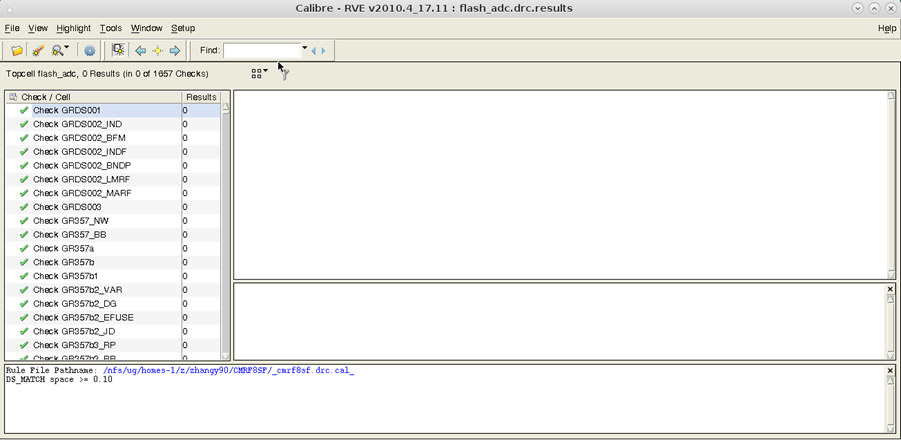Image resolution: width=901 pixels, height=440 pixels.
Task: Go to previous result with left arrow
Action: [x=140, y=50]
